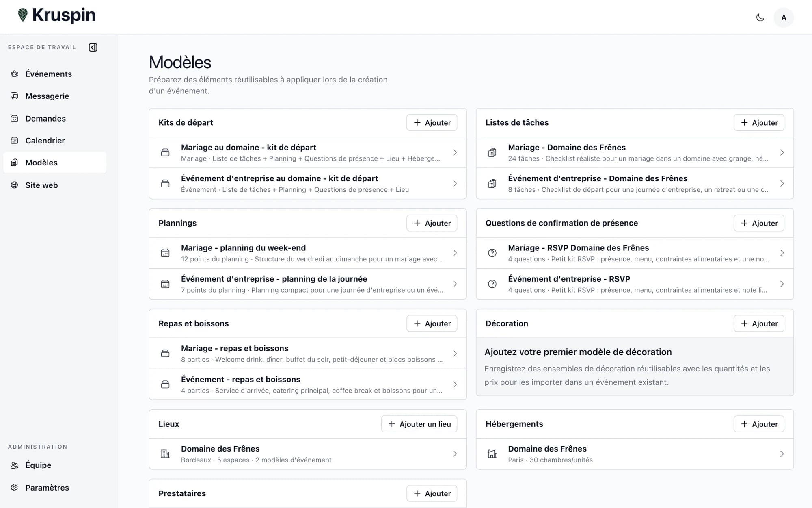Expand the 'Mariage - repas et boissons' chevron

tap(455, 354)
